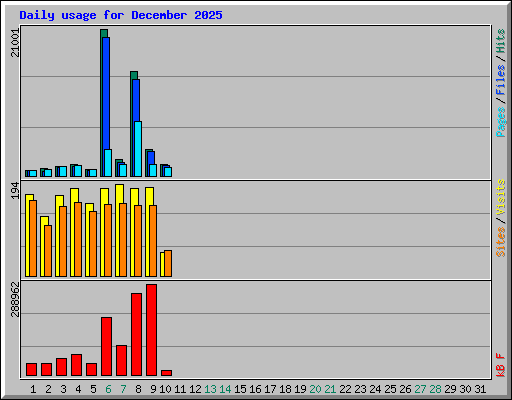Click the orange sites bar for day 9
This screenshot has height=400, width=512.
(x=153, y=241)
